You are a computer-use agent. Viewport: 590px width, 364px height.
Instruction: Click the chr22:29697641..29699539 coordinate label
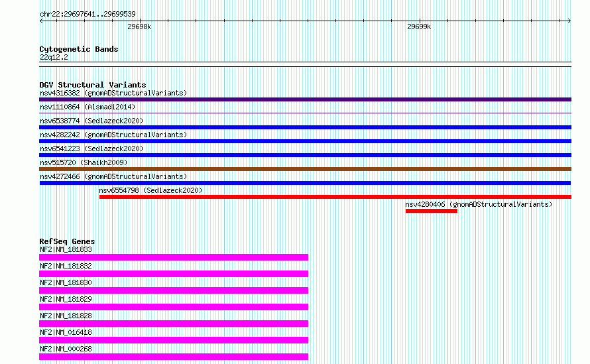click(88, 14)
